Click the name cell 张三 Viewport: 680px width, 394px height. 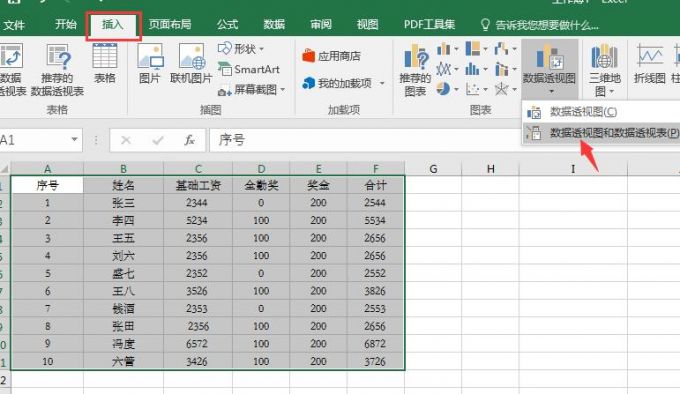point(124,203)
